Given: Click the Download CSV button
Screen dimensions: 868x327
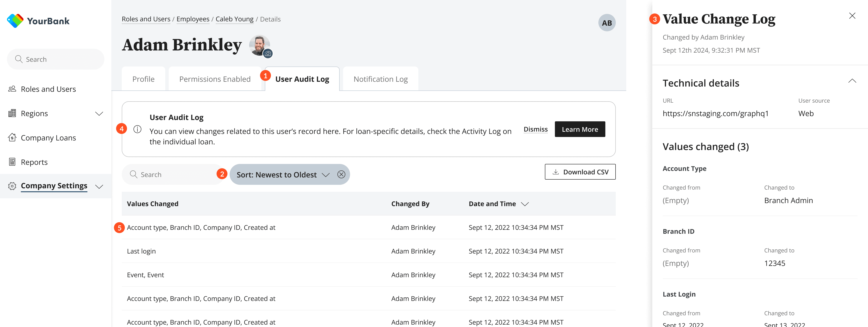Looking at the screenshot, I should coord(580,172).
